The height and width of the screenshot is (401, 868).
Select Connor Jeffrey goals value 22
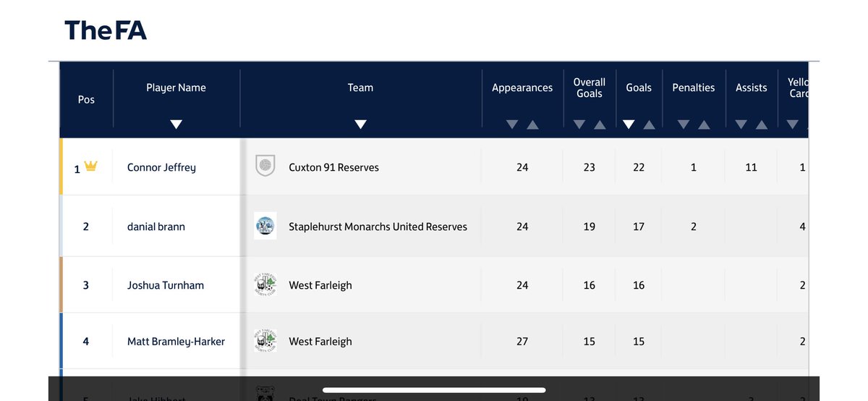point(639,167)
